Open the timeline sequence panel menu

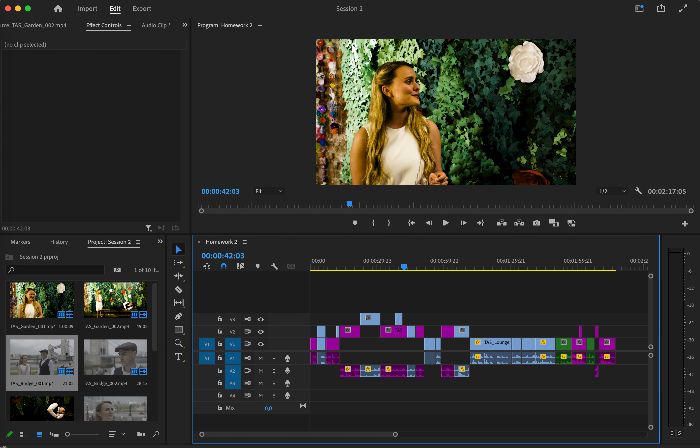[x=245, y=242]
